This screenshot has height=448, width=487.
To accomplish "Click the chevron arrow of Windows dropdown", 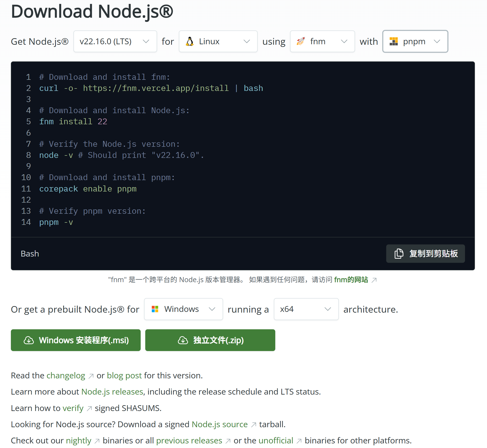I will tap(212, 309).
